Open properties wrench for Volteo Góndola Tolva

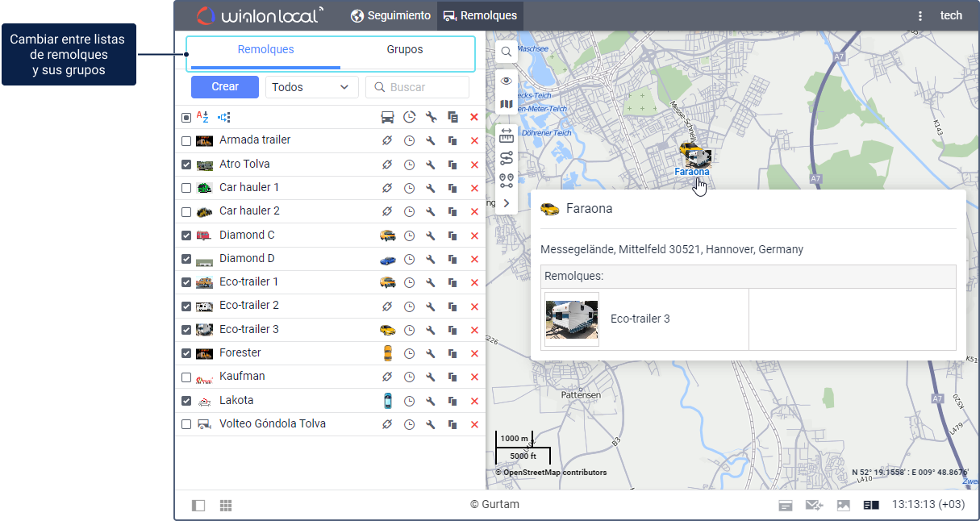431,424
